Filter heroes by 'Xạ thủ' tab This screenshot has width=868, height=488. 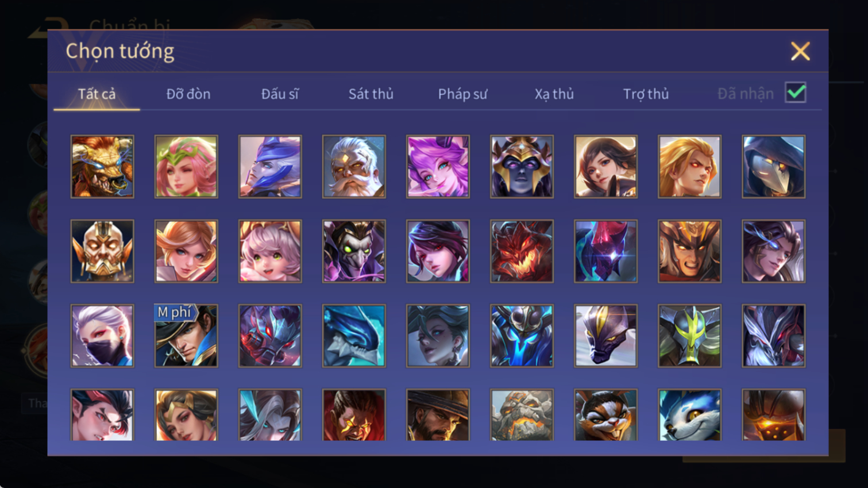[x=554, y=94]
